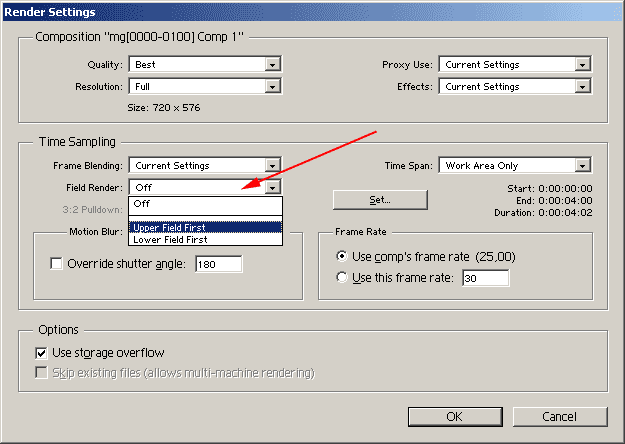Open the Frame Blending dropdown
Viewport: 625px width, 444px height.
(272, 166)
